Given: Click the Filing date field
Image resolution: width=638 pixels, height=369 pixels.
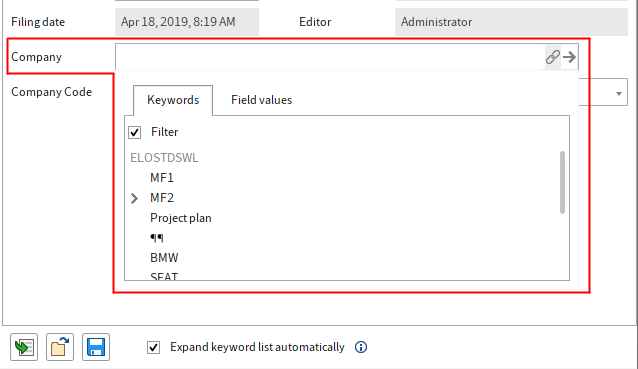Looking at the screenshot, I should click(x=187, y=22).
